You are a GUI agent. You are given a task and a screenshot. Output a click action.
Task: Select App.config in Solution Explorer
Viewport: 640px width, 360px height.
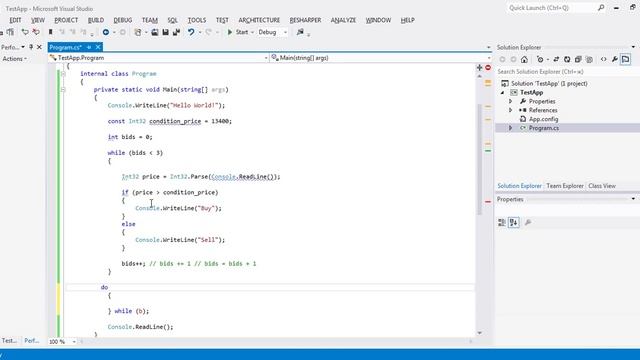(x=543, y=119)
